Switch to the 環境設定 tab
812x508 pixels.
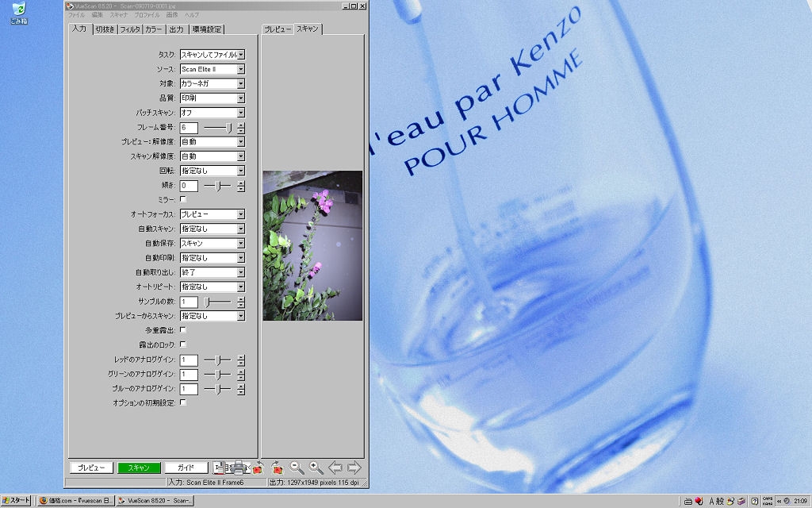[x=207, y=29]
